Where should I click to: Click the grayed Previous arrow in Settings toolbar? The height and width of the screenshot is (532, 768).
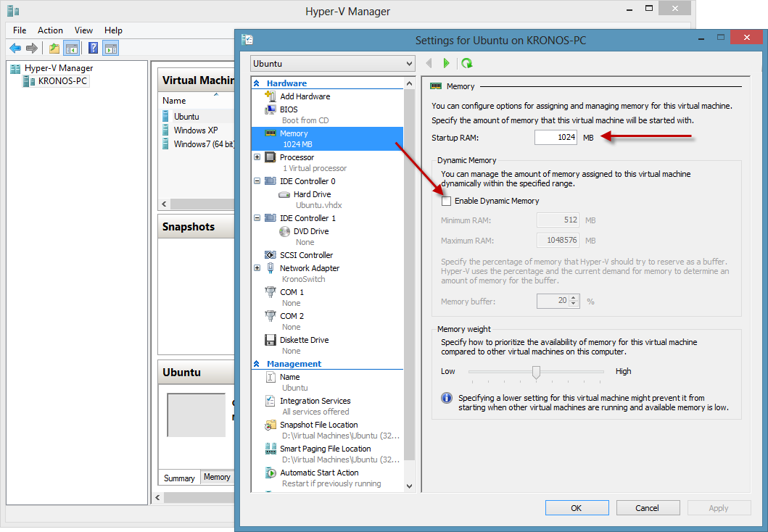pyautogui.click(x=429, y=63)
